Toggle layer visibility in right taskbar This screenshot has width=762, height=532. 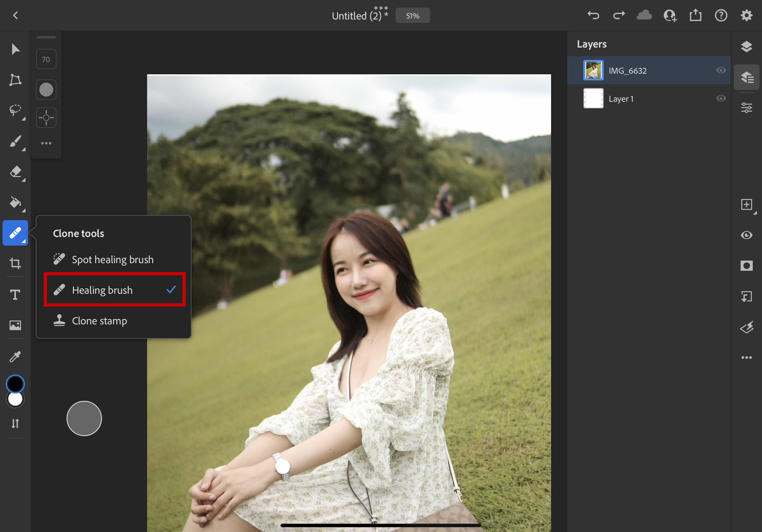(x=746, y=235)
